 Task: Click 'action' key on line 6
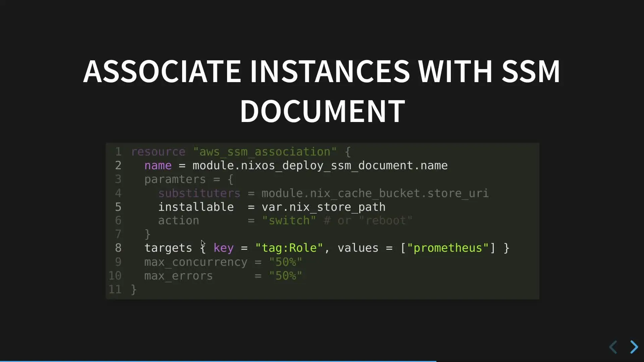point(178,221)
